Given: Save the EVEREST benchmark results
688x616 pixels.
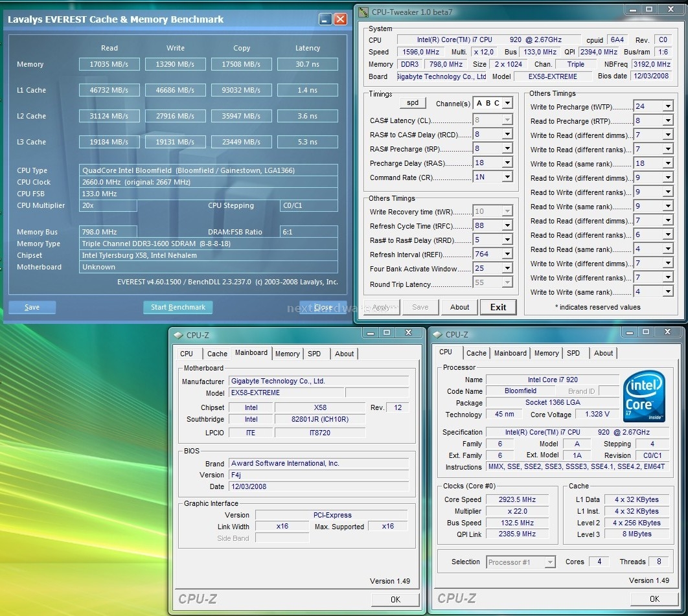Looking at the screenshot, I should click(x=32, y=307).
